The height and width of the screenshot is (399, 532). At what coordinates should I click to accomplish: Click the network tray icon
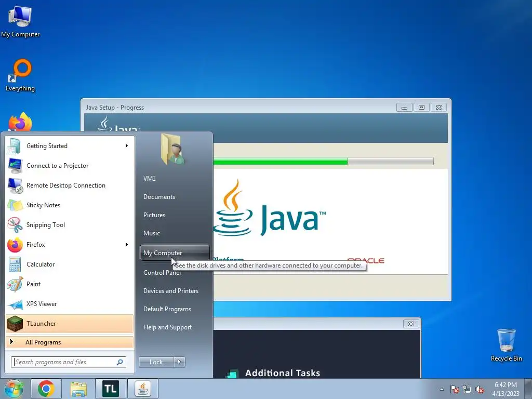tap(467, 389)
